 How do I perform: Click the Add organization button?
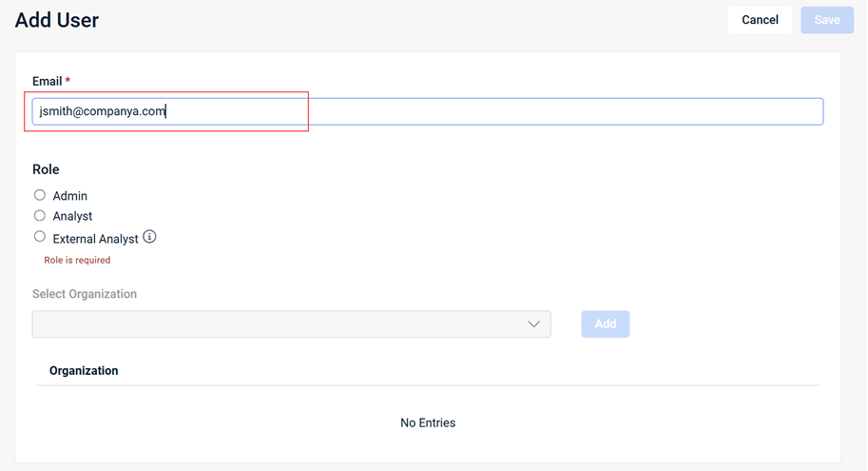point(605,324)
